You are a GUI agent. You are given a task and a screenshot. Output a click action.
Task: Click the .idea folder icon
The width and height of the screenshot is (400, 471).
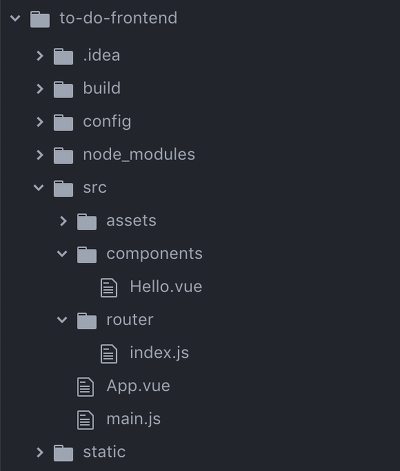tap(63, 56)
